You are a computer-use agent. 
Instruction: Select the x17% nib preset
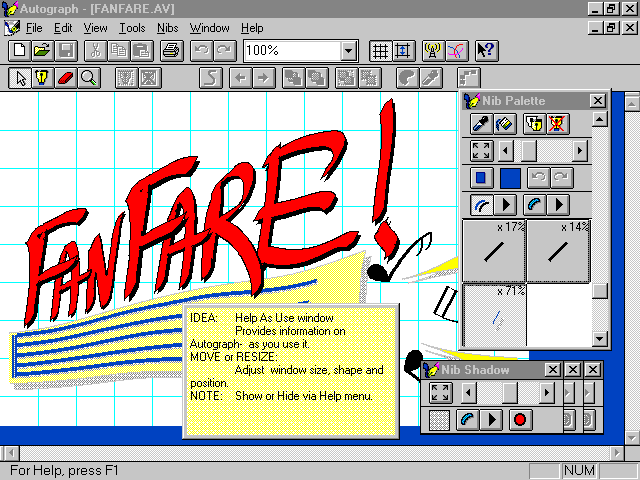[494, 252]
